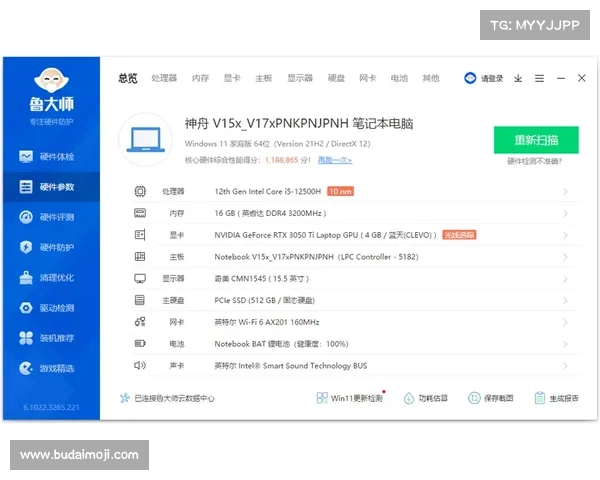The width and height of the screenshot is (600, 480).
Task: Click the laptop computer icon
Action: (x=145, y=140)
